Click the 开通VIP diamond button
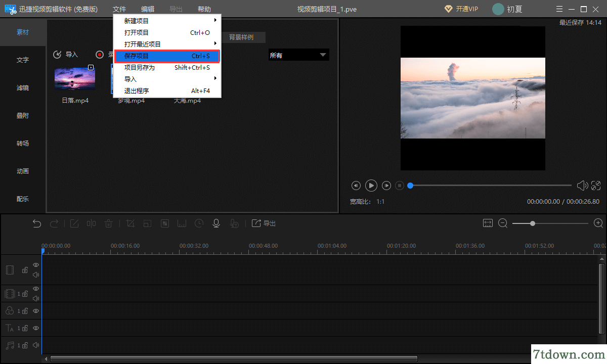The image size is (607, 364). point(461,9)
